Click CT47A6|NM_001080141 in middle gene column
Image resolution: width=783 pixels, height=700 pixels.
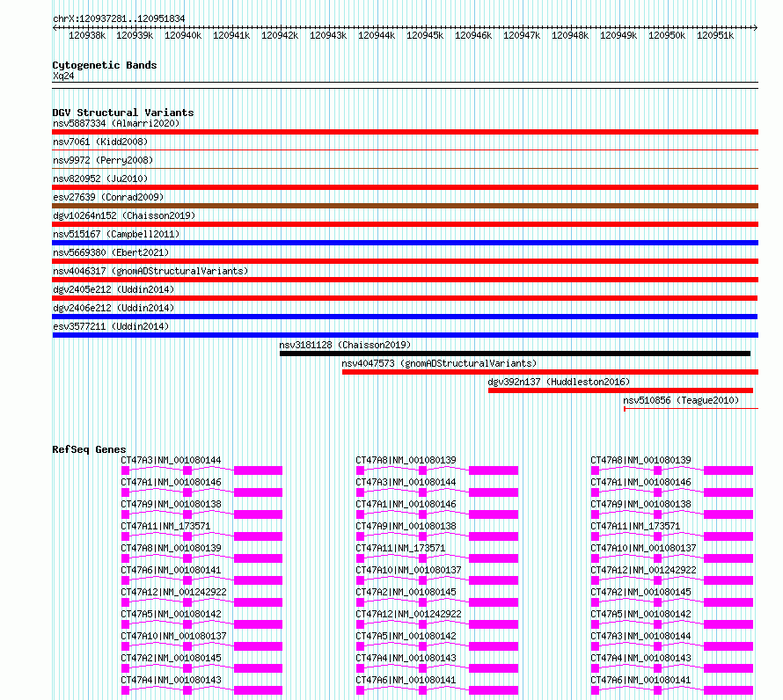pos(406,680)
